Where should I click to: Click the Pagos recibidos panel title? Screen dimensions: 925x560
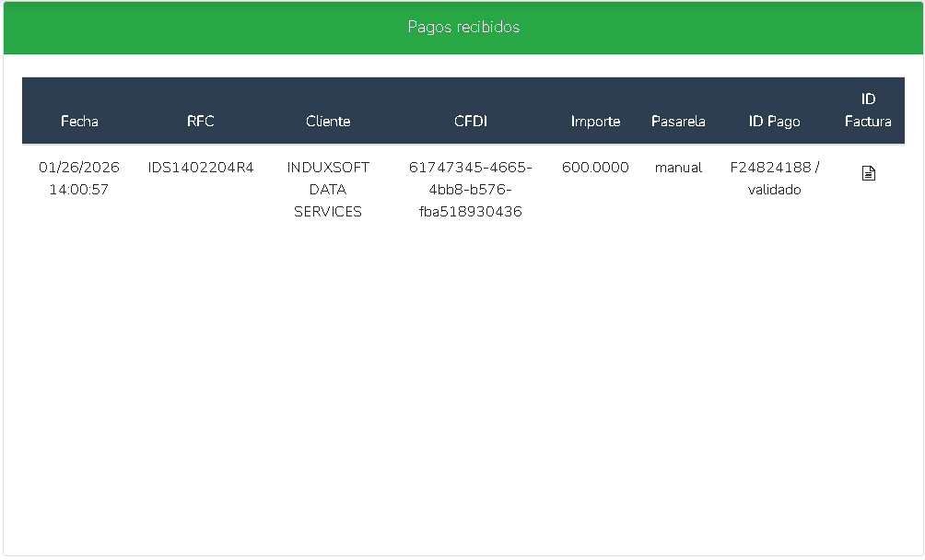tap(463, 28)
